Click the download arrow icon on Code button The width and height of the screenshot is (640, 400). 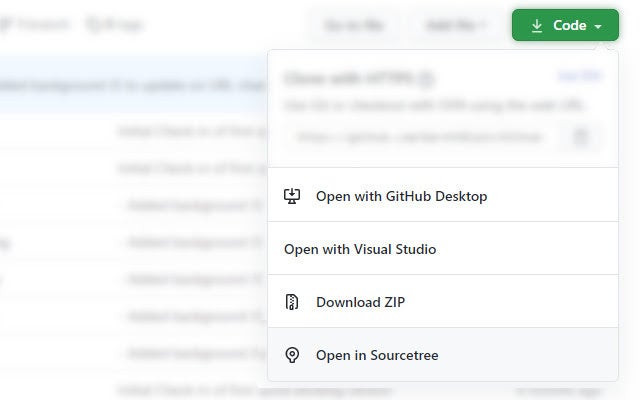[537, 25]
